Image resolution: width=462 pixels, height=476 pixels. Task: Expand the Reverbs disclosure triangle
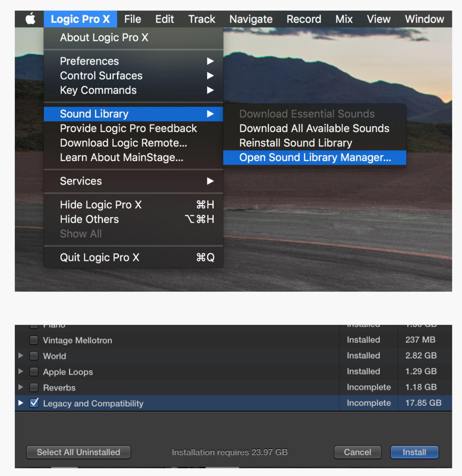[21, 387]
